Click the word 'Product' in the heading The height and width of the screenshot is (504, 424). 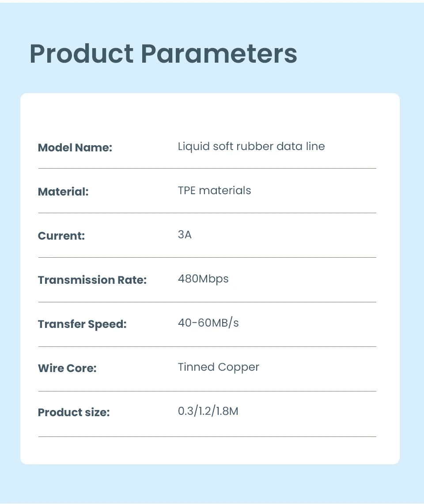click(81, 53)
